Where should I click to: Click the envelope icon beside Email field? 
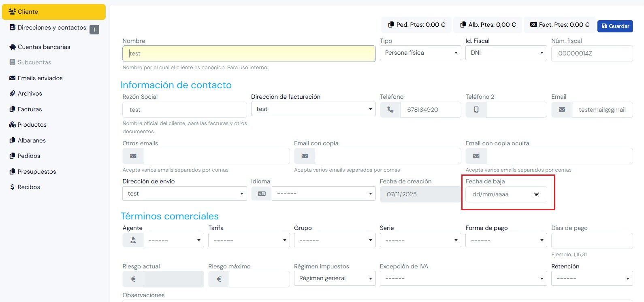pyautogui.click(x=562, y=110)
